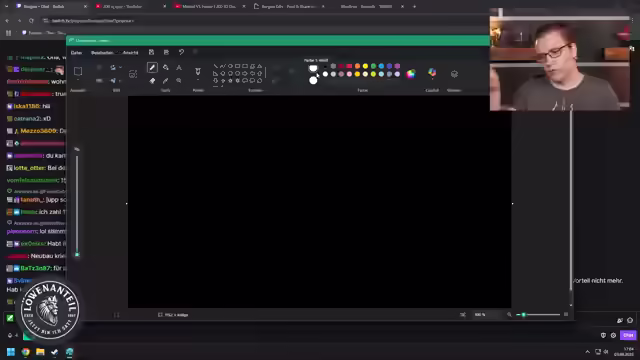The image size is (640, 360).
Task: Click the rectangular Selection tool
Action: [78, 71]
